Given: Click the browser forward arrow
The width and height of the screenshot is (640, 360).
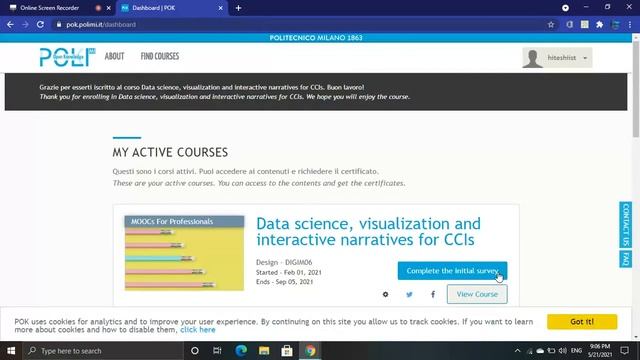Looking at the screenshot, I should click(x=25, y=24).
